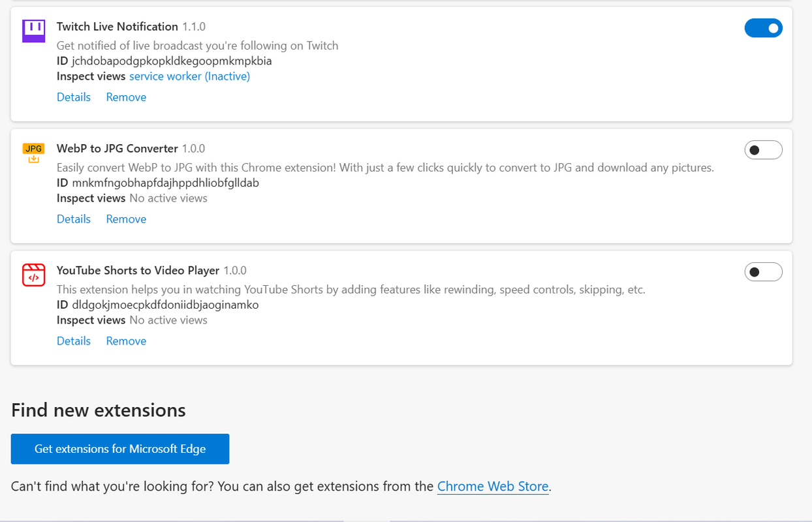Screen dimensions: 812x522
Task: Click ID jchdobapodgpkopkldkegoopmkmpkbia text
Action: (164, 61)
